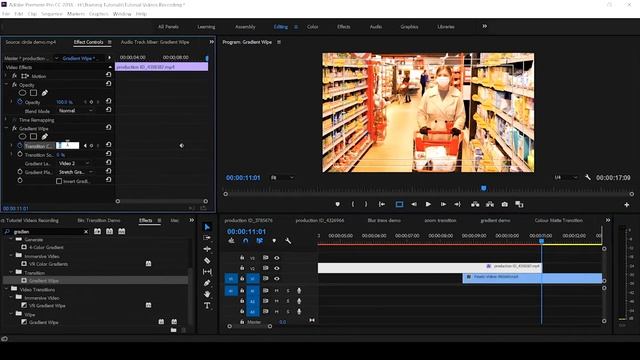Select the Track Select Forward tool
This screenshot has width=640, height=360.
pyautogui.click(x=207, y=238)
